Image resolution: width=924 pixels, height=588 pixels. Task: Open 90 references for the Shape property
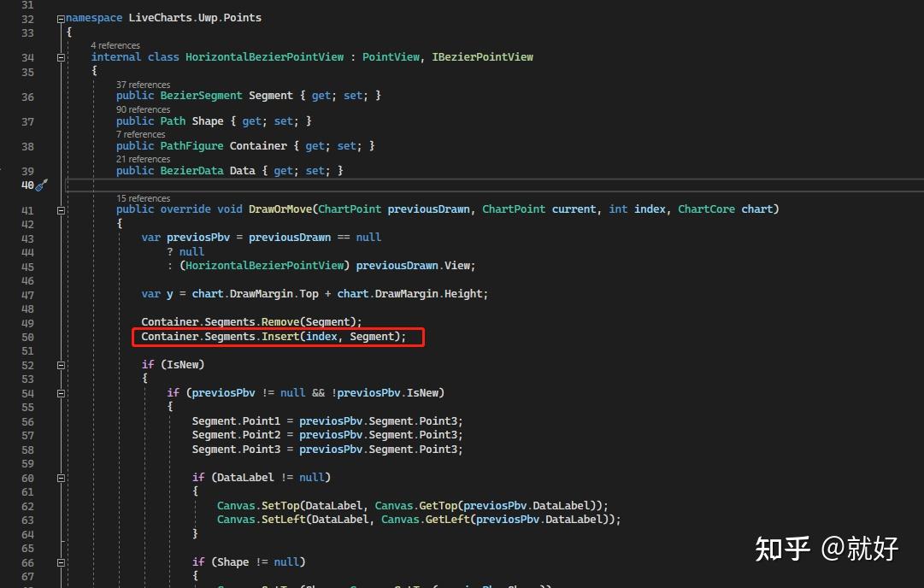click(x=143, y=109)
